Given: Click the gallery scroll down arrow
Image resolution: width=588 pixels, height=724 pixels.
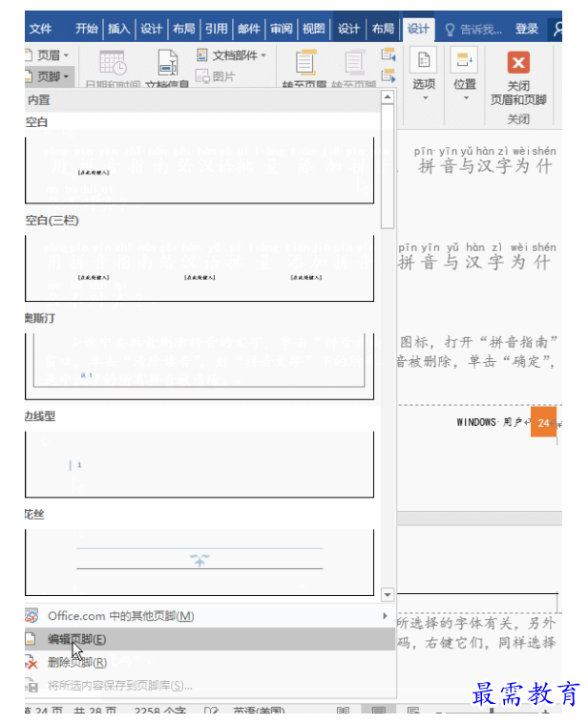Looking at the screenshot, I should point(388,594).
